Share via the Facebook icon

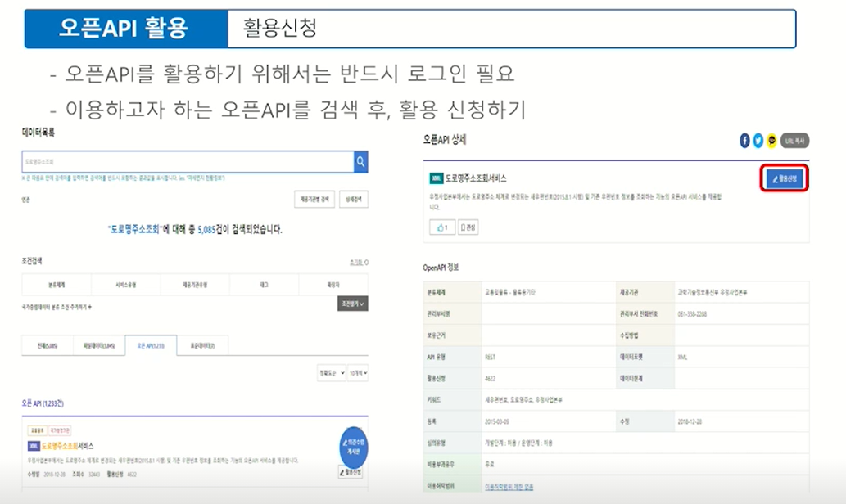click(744, 141)
